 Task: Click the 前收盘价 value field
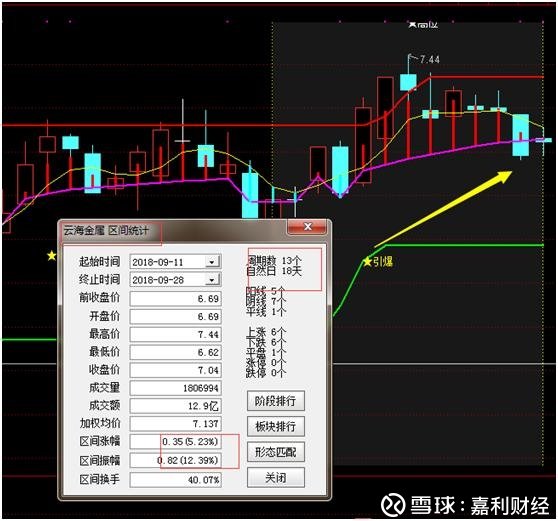(175, 298)
